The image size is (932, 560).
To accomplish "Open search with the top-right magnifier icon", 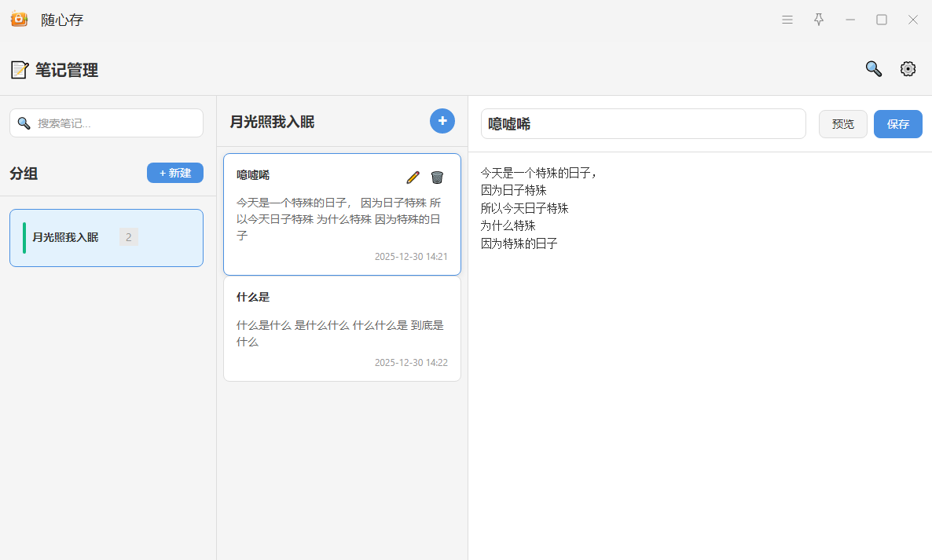I will point(873,69).
